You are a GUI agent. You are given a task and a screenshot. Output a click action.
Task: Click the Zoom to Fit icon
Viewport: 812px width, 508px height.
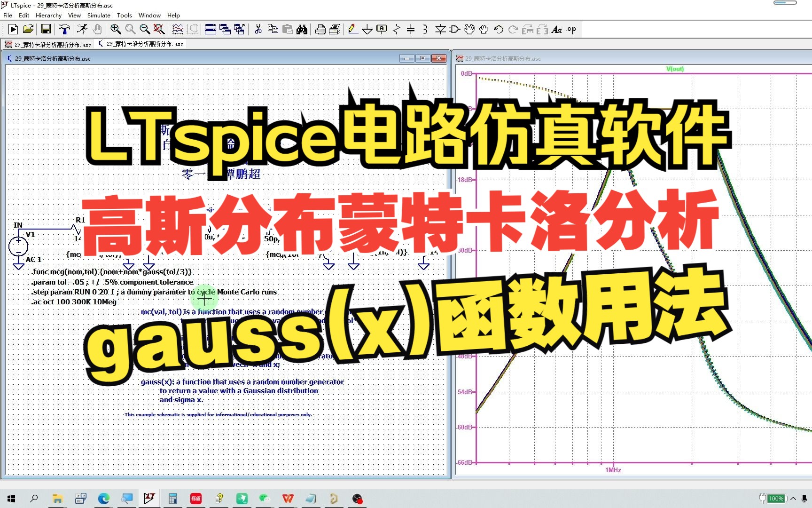click(x=159, y=29)
